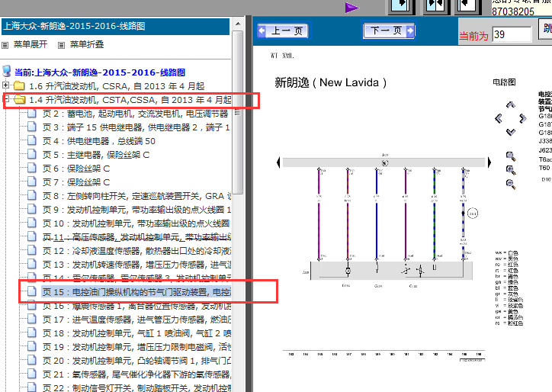Click open folder icon of 1.4 升汽油发动机
The width and height of the screenshot is (552, 392).
[x=19, y=100]
